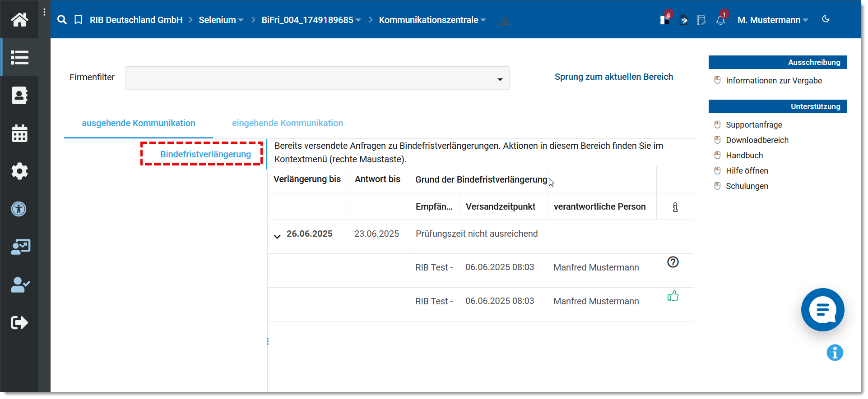Open the notifications bell icon
Image resolution: width=868 pixels, height=399 pixels.
click(x=720, y=20)
